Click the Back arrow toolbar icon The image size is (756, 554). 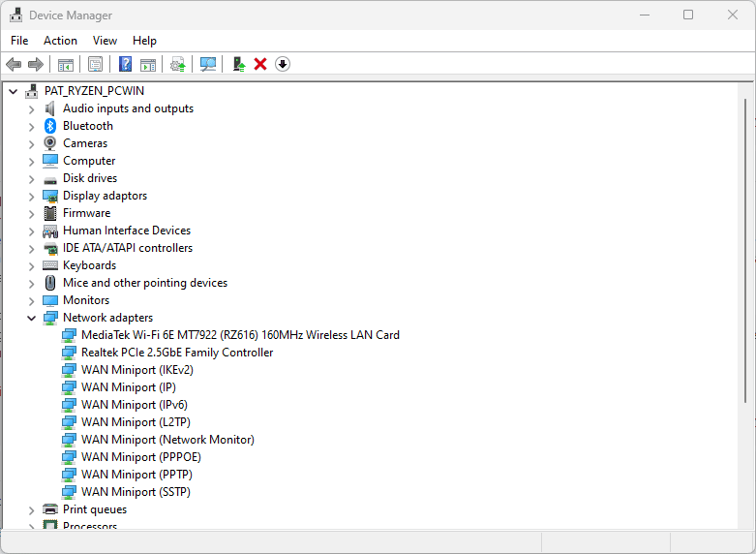coord(14,64)
